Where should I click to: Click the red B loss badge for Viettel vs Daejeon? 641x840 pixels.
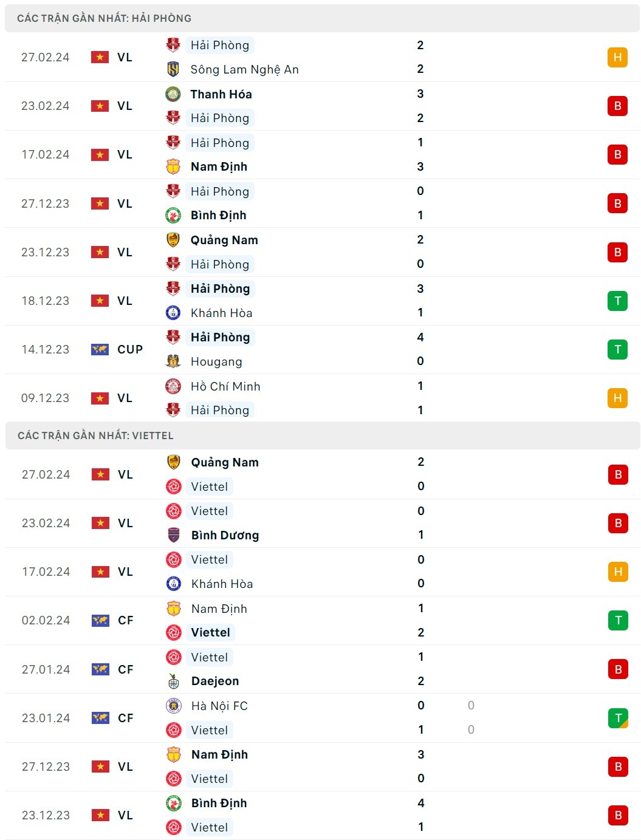pyautogui.click(x=618, y=669)
